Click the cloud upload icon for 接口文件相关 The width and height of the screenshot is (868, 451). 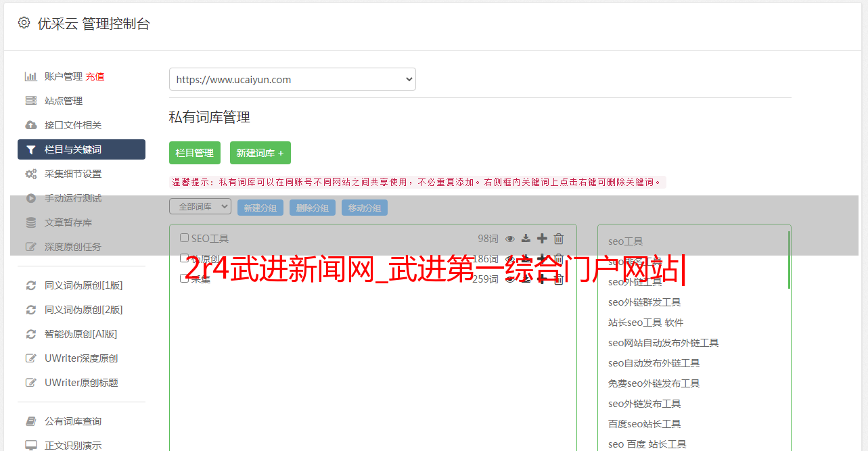pos(30,125)
